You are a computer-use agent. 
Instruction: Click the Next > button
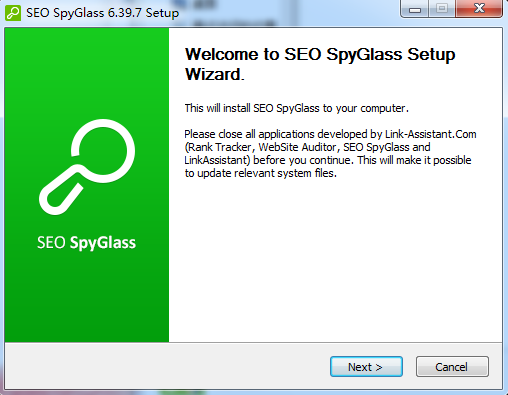point(366,367)
